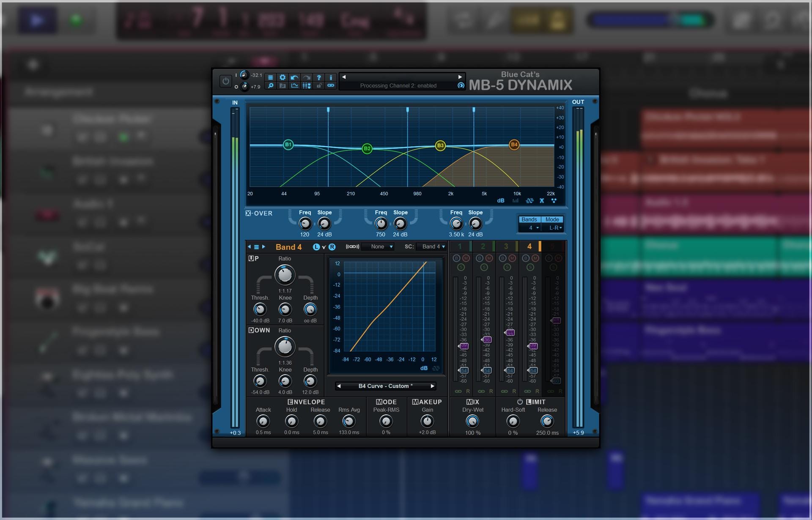Click the input gain knob showing -32.1
The height and width of the screenshot is (520, 812).
click(244, 75)
